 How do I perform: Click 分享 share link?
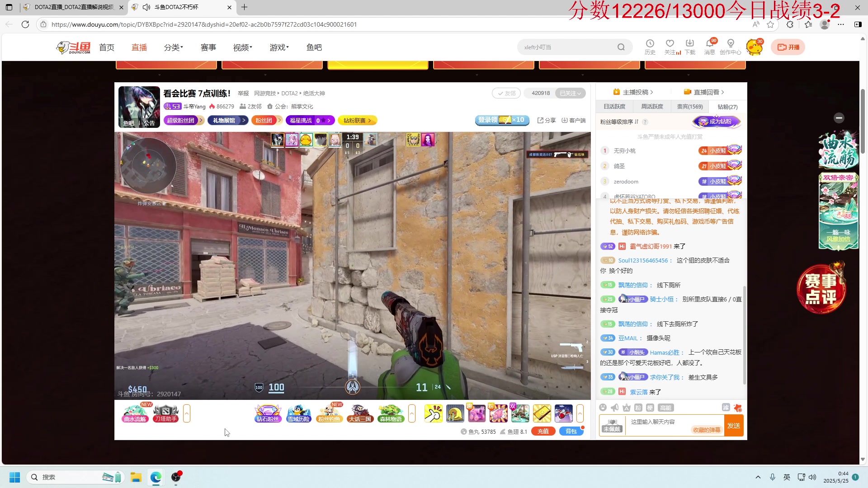point(547,120)
